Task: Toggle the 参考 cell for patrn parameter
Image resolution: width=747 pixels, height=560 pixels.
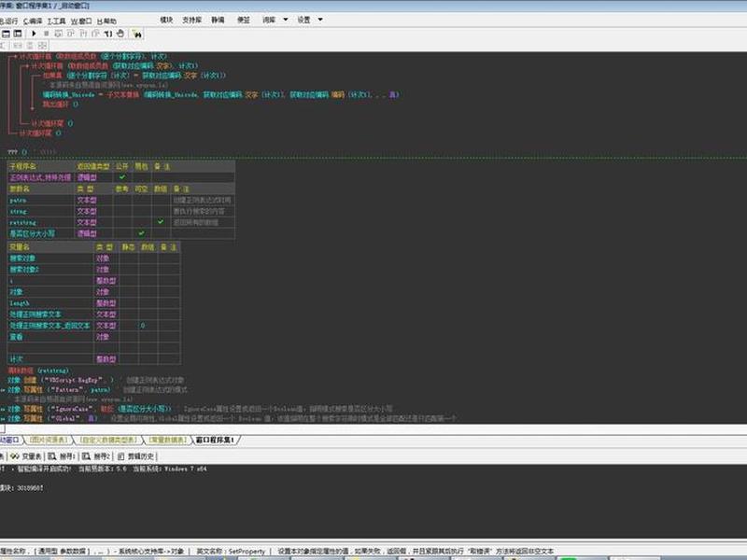Action: [122, 200]
